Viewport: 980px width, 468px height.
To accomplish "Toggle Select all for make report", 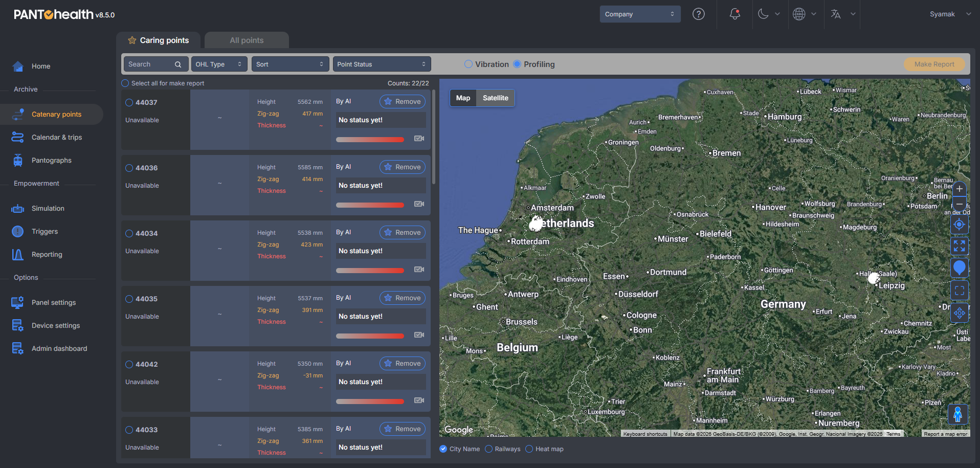I will pos(125,83).
